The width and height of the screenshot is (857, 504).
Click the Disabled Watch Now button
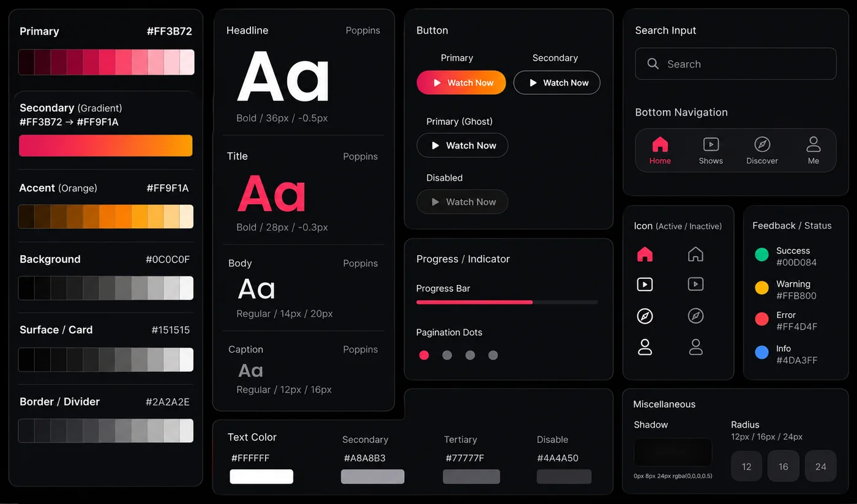[x=462, y=202]
